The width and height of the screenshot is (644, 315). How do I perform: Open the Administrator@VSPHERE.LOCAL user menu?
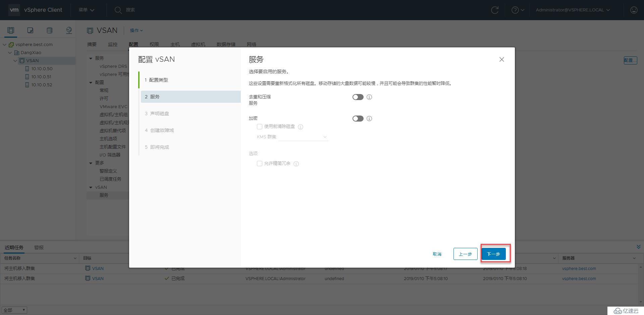point(573,10)
